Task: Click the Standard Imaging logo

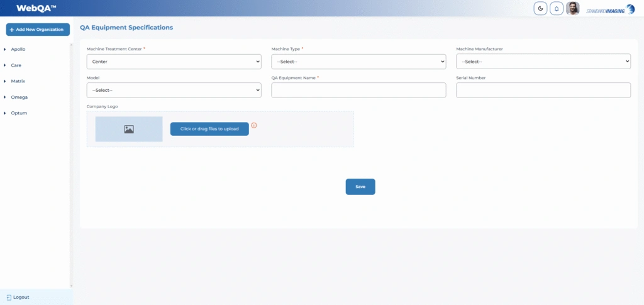Action: [610, 9]
